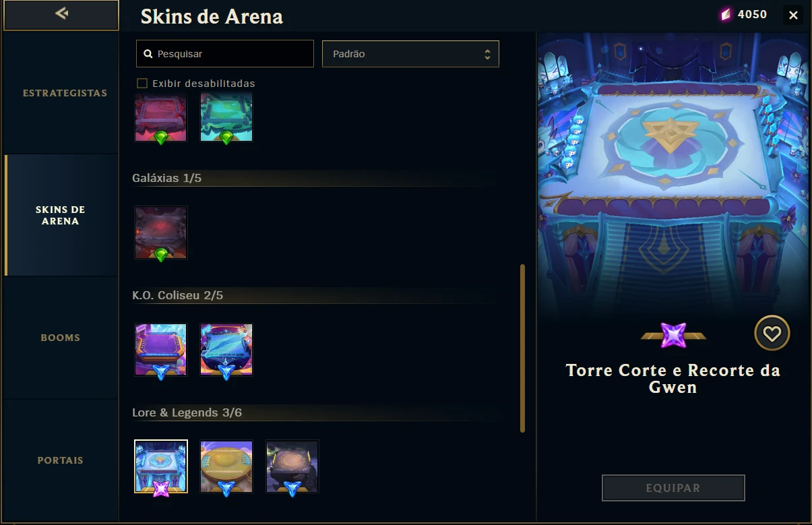
Task: Switch to the Booms tab
Action: [x=61, y=338]
